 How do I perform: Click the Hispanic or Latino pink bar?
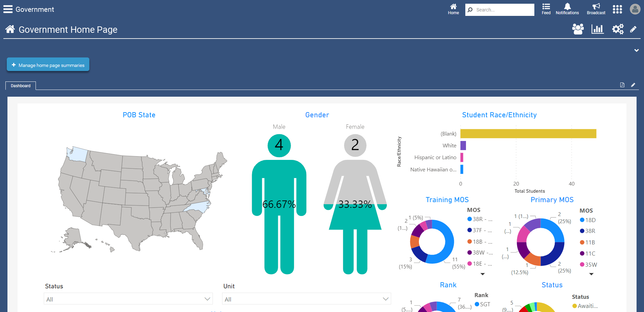click(462, 157)
